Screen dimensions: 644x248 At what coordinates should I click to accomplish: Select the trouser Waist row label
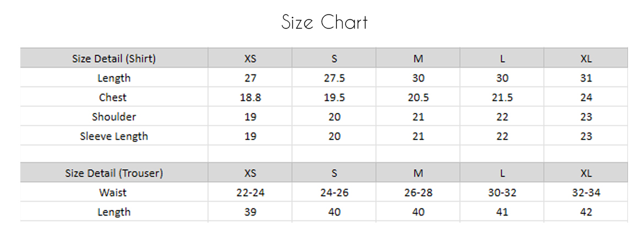pos(113,192)
